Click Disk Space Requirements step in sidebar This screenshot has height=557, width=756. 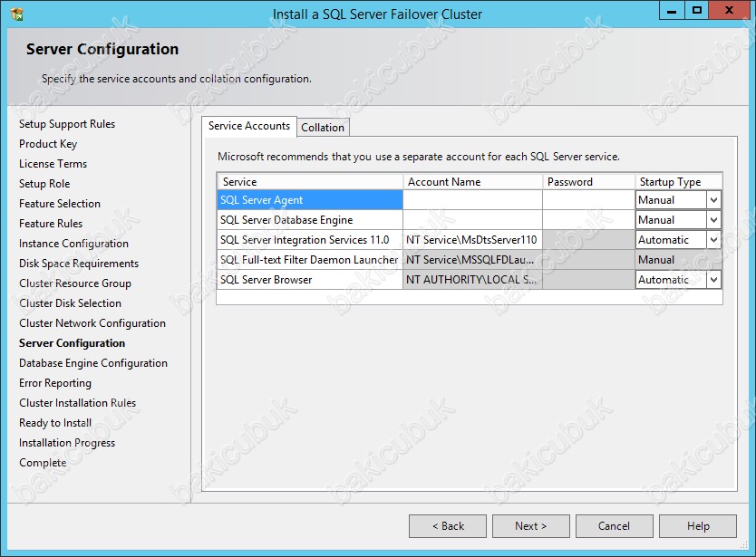tap(79, 264)
